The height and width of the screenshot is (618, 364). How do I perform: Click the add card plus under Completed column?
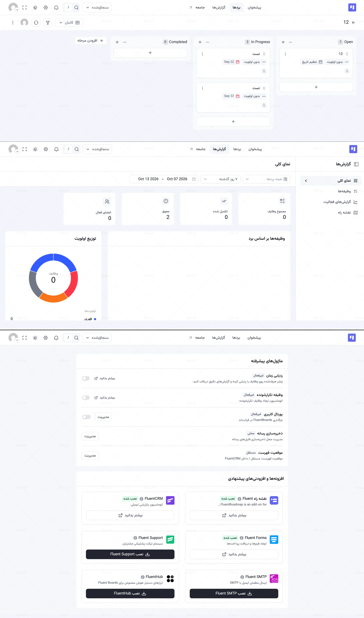coord(150,53)
